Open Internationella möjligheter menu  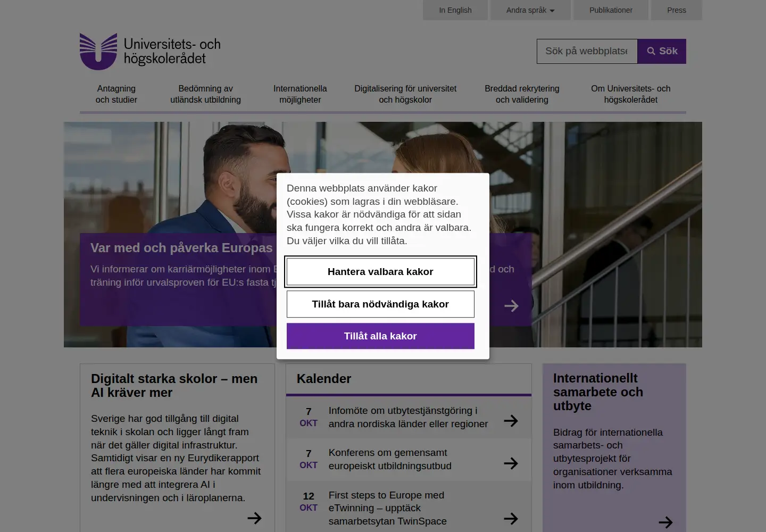(300, 94)
